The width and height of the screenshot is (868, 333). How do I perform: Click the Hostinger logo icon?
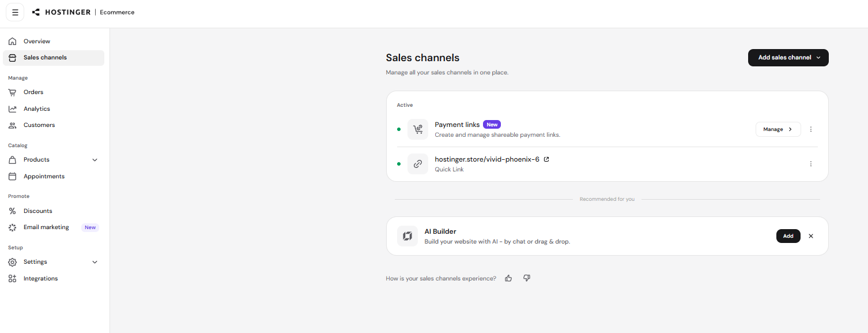[36, 12]
